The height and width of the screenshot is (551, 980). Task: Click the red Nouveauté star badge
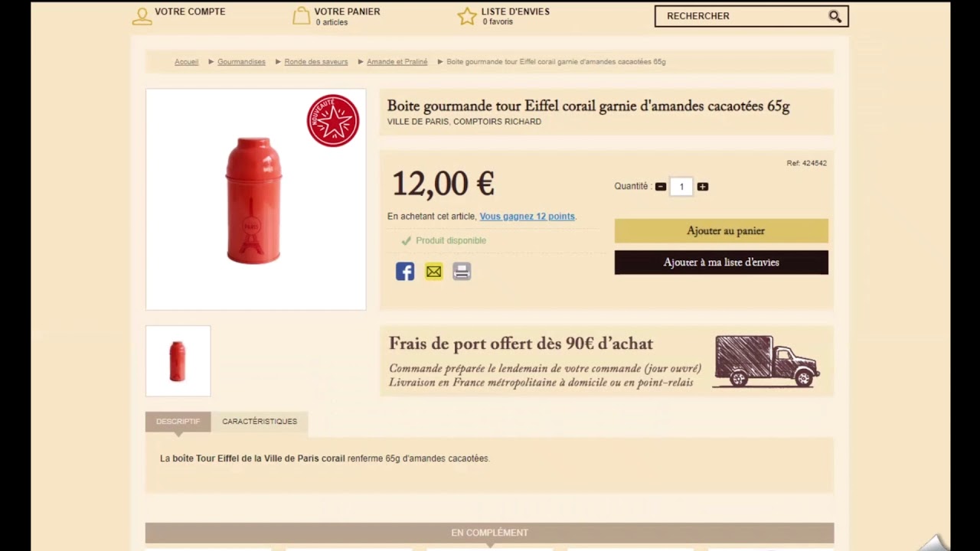click(x=333, y=120)
